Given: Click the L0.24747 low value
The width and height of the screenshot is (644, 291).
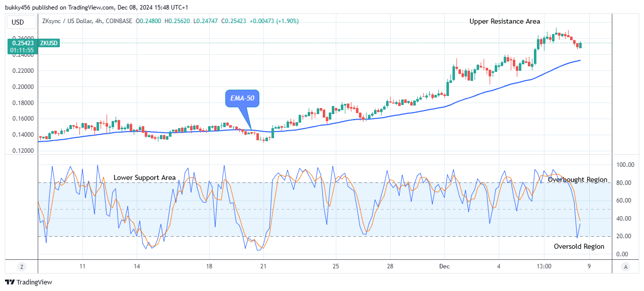Looking at the screenshot, I should tap(206, 21).
